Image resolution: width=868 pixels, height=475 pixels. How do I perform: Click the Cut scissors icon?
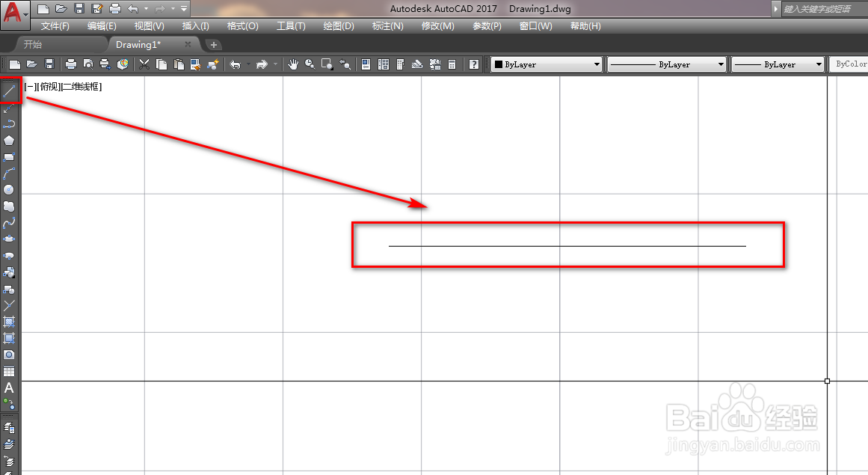tap(144, 64)
